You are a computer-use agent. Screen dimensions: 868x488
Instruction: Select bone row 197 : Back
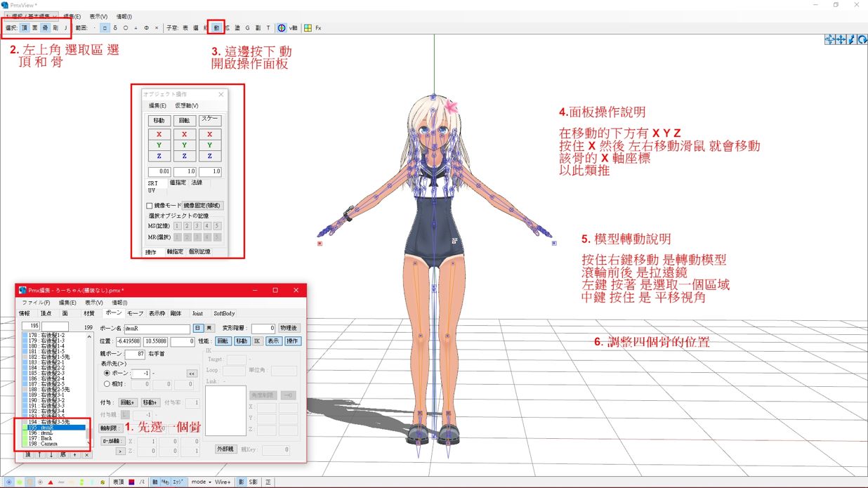53,438
